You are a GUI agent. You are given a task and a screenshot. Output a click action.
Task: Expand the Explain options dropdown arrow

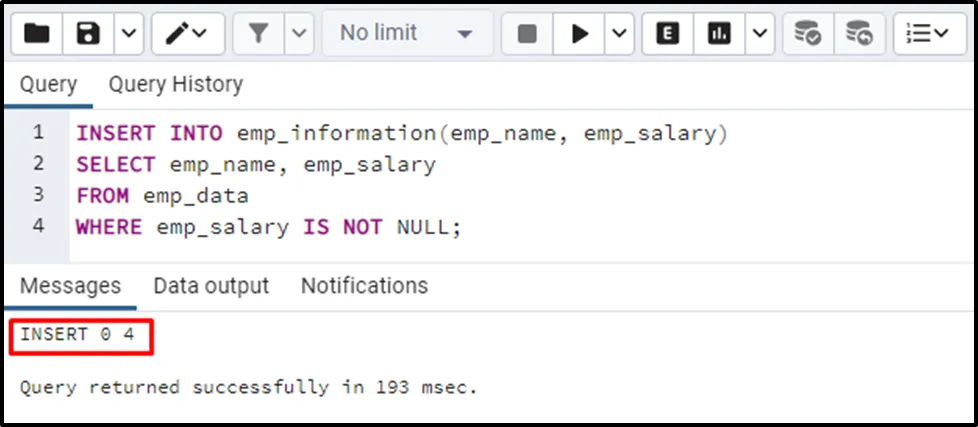tap(759, 34)
